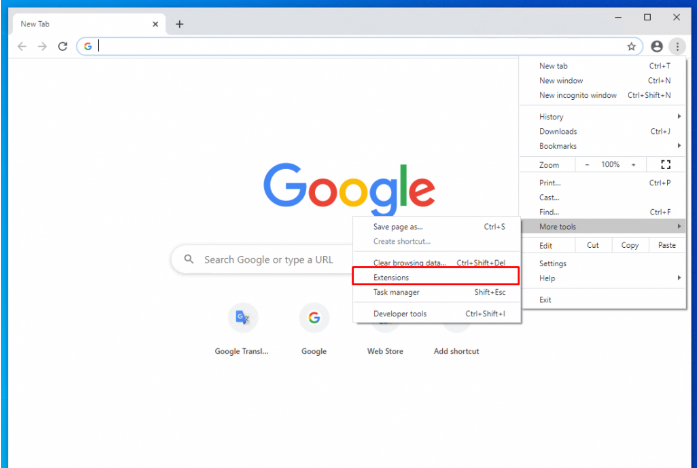Image resolution: width=697 pixels, height=468 pixels.
Task: Select Clear browsing data... option
Action: point(437,263)
